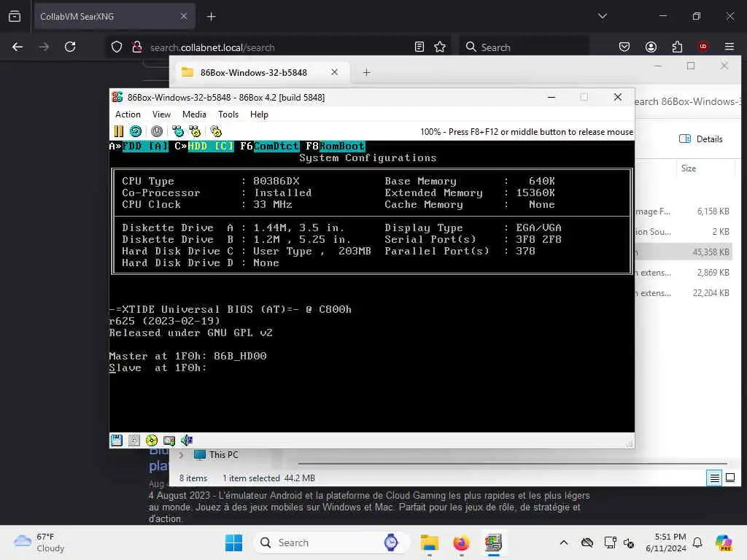Open the Media menu in 86Box
This screenshot has width=747, height=560.
point(194,114)
